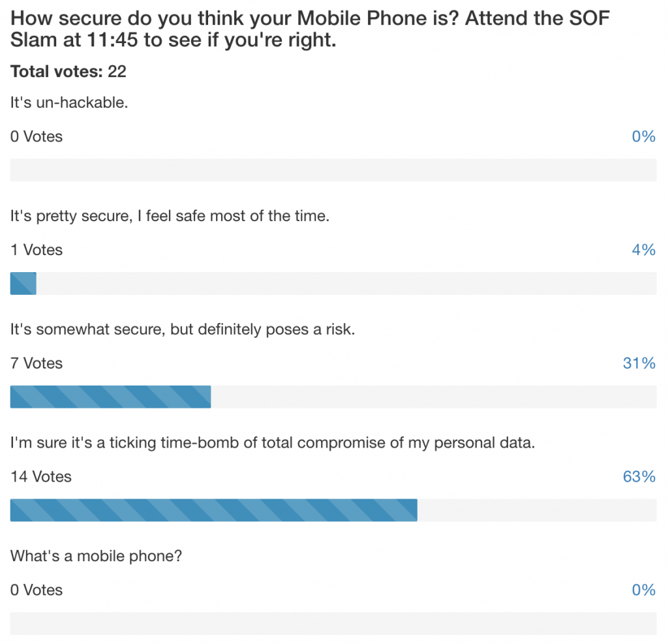Click the 63% result figure
Screen dimensions: 668x644
coord(639,477)
